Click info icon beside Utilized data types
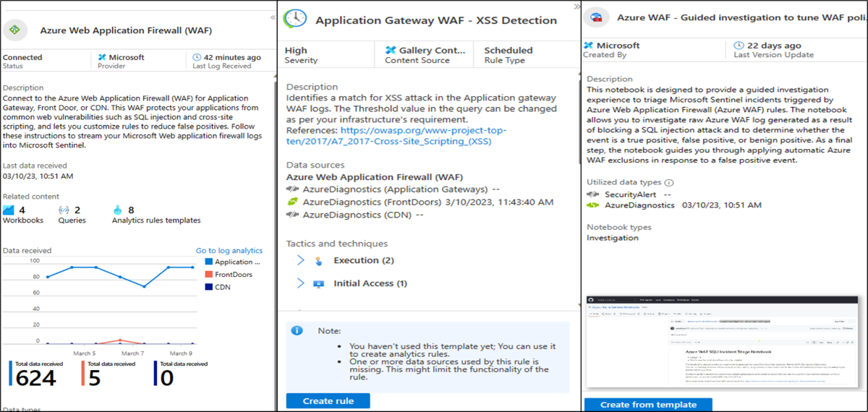 [669, 183]
